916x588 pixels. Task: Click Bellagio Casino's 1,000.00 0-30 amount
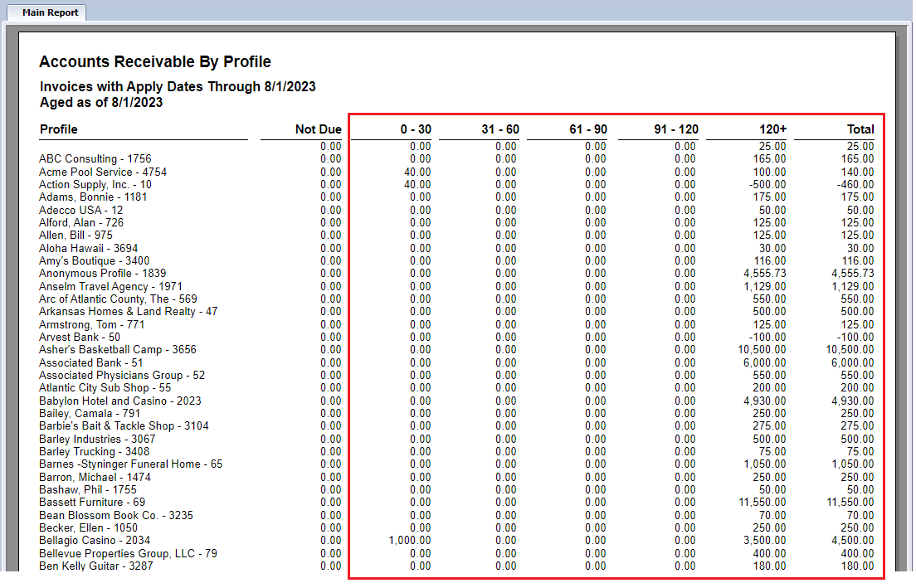(410, 541)
